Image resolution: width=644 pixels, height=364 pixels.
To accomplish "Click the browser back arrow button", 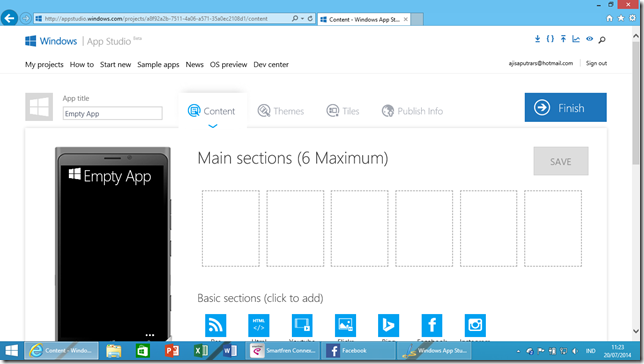I will 9,18.
